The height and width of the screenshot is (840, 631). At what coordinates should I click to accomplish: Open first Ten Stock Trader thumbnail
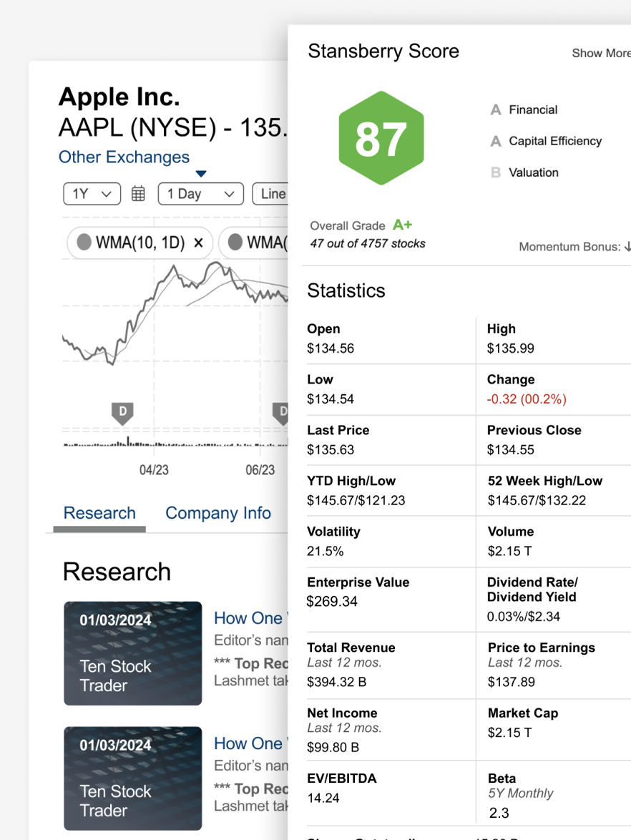pyautogui.click(x=133, y=653)
